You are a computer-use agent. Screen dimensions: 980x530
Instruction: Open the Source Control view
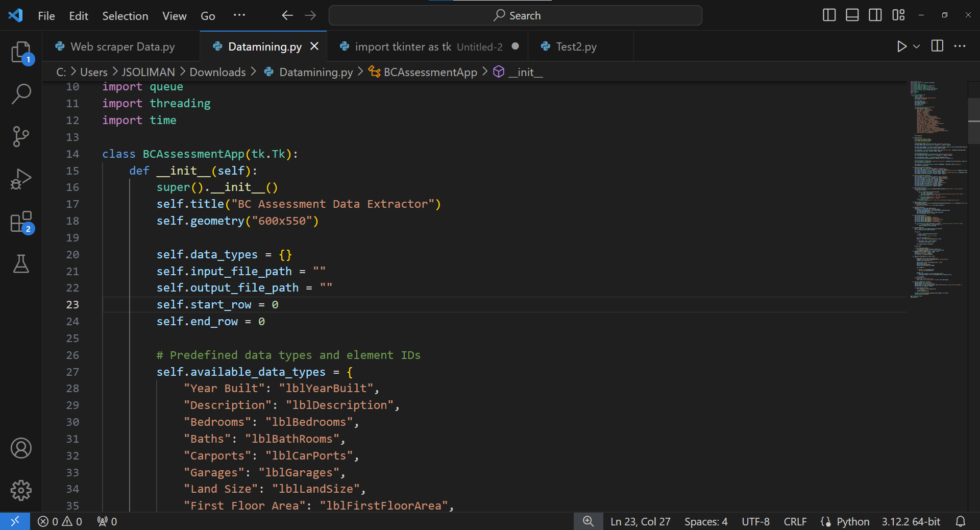pos(21,136)
